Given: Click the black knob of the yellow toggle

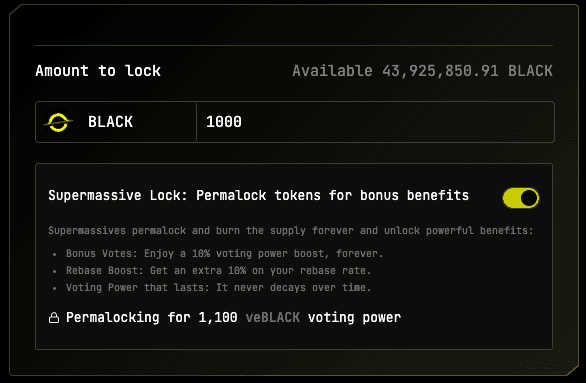Looking at the screenshot, I should (529, 198).
